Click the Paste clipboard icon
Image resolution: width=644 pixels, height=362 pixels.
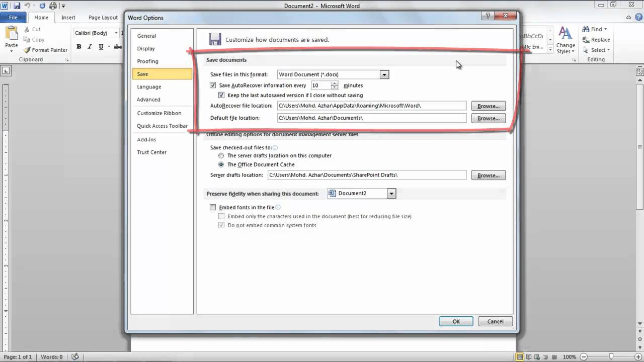[x=11, y=33]
